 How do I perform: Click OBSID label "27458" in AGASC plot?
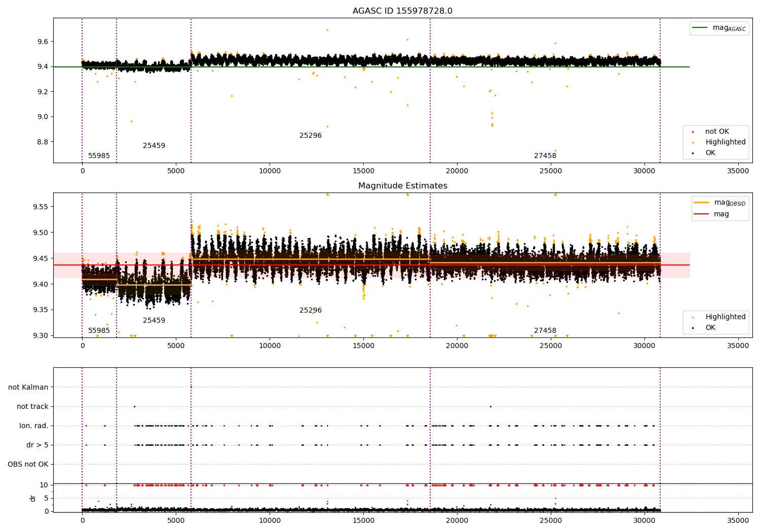click(545, 156)
